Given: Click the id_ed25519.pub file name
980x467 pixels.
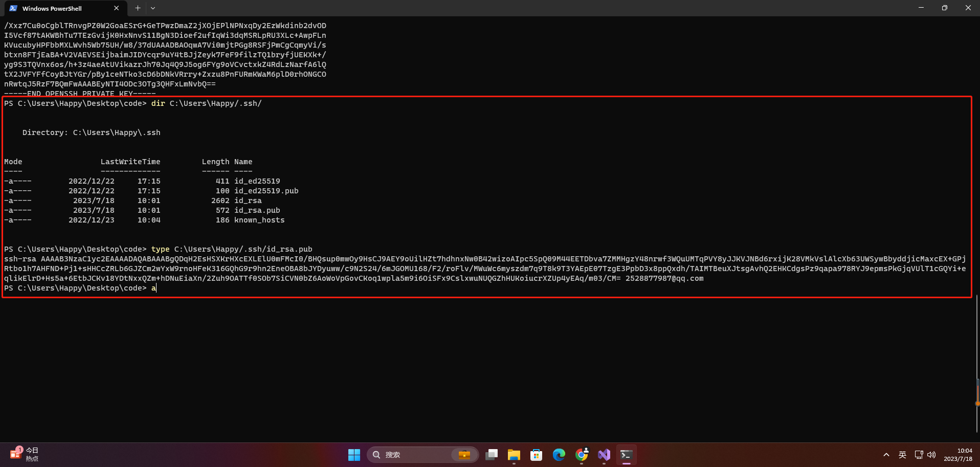Looking at the screenshot, I should [x=266, y=191].
